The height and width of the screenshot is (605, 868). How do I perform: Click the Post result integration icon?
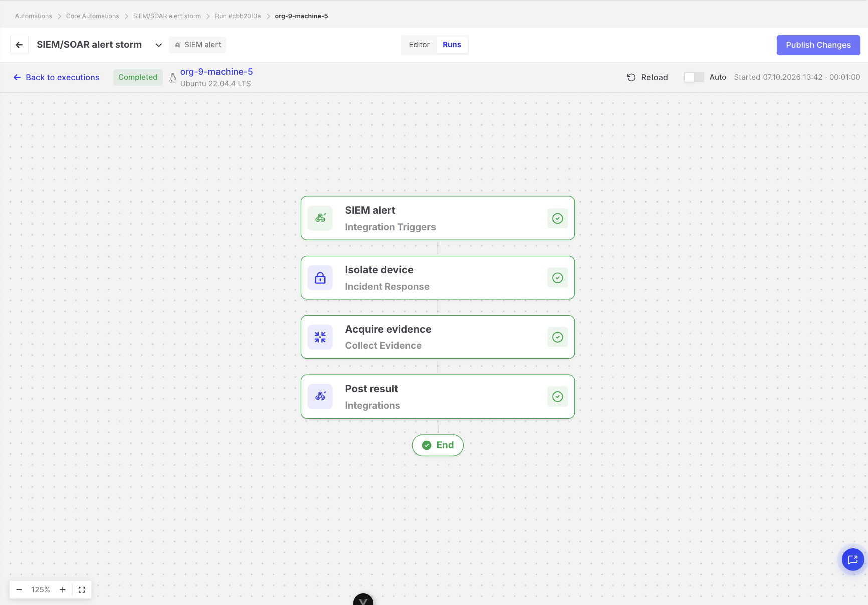tap(320, 396)
